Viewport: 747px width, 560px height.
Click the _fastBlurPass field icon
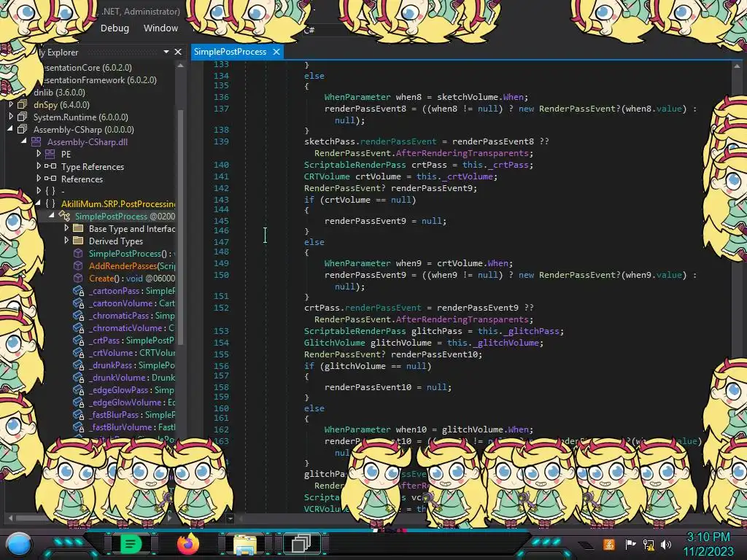click(79, 415)
